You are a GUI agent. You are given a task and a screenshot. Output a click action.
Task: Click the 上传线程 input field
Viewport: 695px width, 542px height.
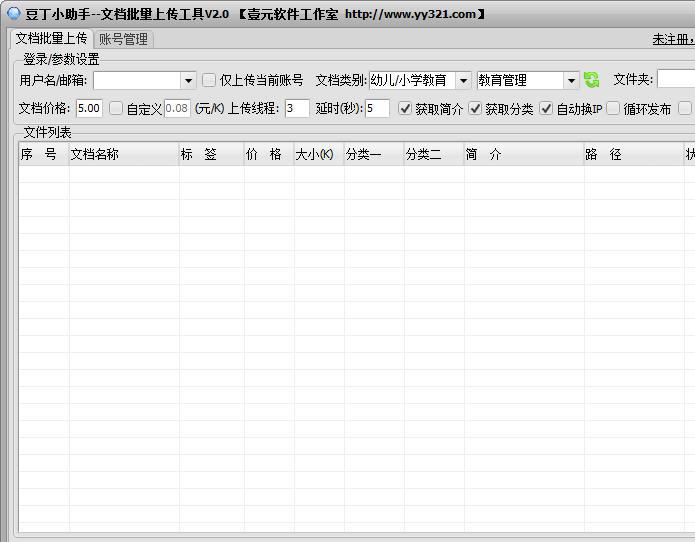(x=296, y=109)
